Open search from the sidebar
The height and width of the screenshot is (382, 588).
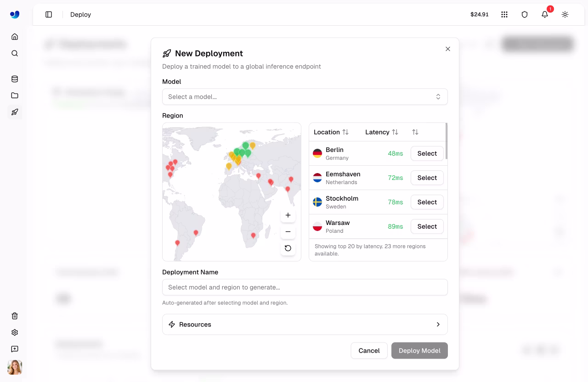(14, 53)
